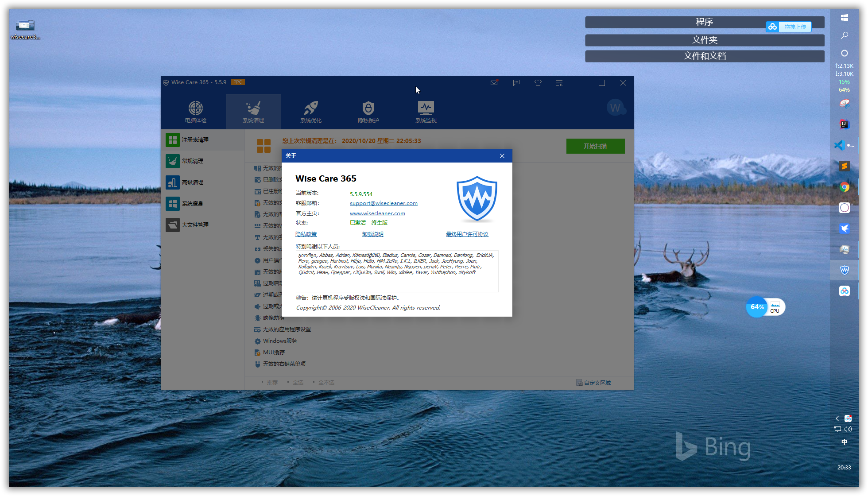Click the floating 64% CPU monitor widget
868x496 pixels.
(x=766, y=307)
